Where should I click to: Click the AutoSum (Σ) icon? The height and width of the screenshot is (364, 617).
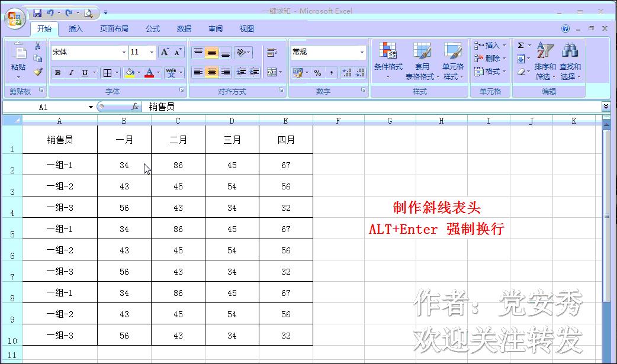point(520,46)
